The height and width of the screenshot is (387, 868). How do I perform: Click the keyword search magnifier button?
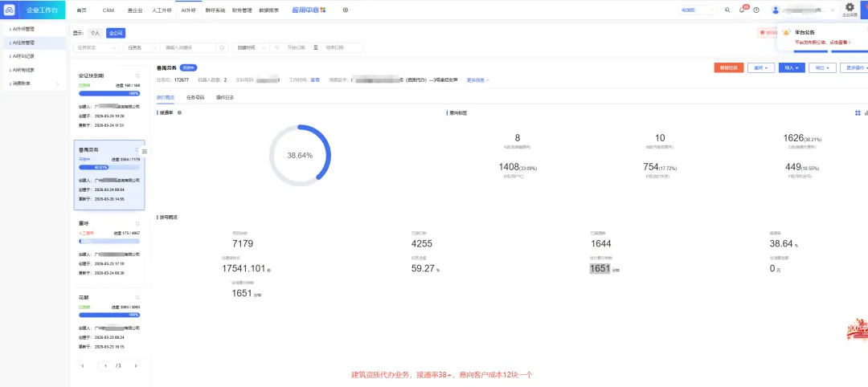pos(222,47)
